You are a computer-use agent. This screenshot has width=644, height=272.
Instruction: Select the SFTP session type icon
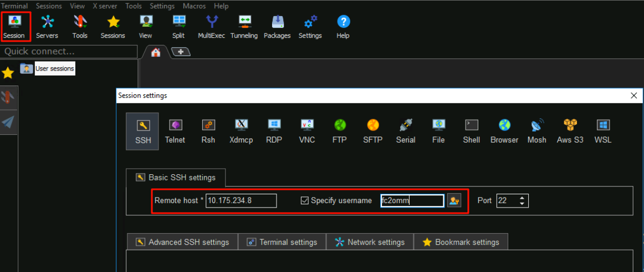[372, 132]
